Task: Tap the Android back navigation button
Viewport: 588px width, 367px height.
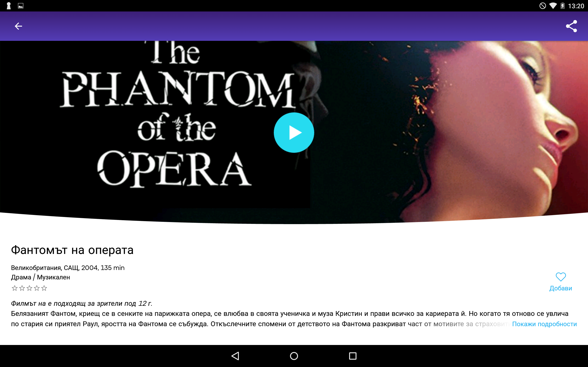Action: 235,356
